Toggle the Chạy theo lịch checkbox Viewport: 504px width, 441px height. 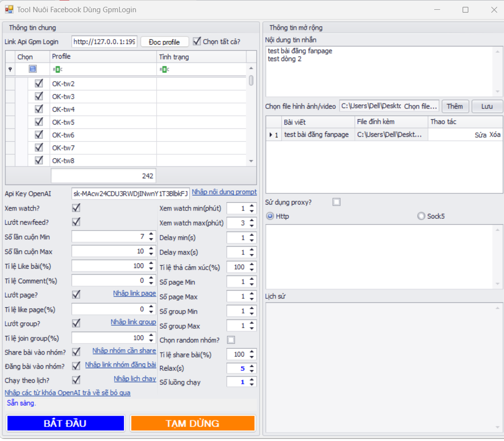tap(76, 380)
